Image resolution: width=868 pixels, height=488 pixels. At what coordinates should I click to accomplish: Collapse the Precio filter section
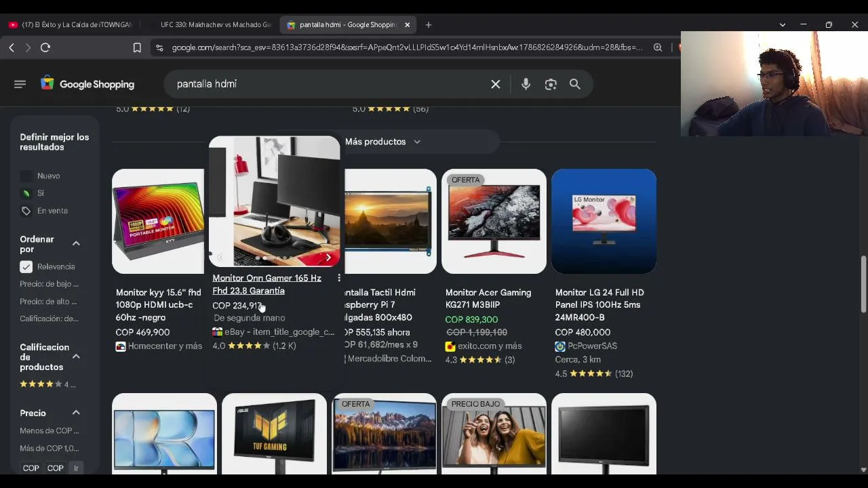[76, 413]
